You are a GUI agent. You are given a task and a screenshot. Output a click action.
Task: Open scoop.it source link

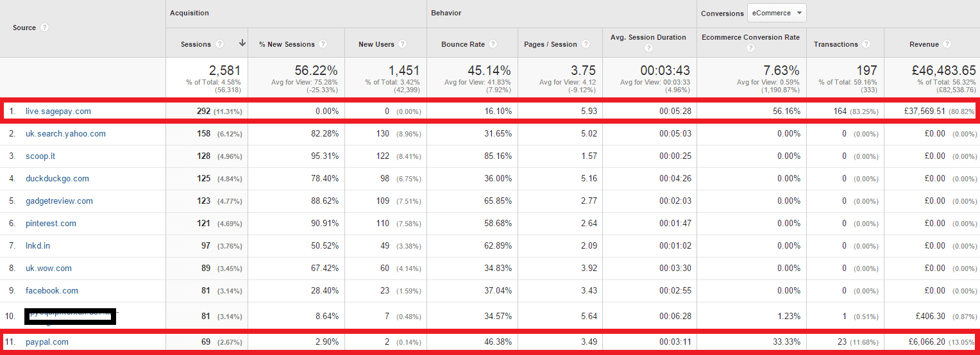coord(40,156)
